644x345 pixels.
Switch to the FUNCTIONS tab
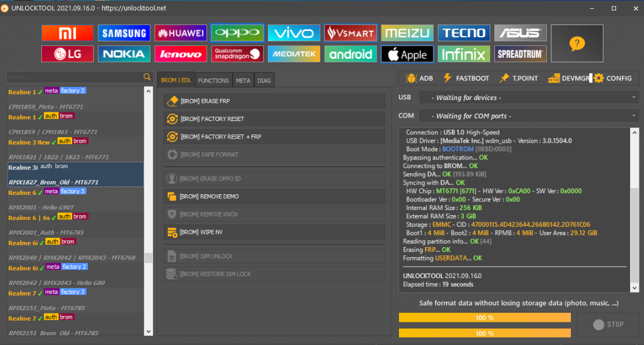click(x=213, y=80)
